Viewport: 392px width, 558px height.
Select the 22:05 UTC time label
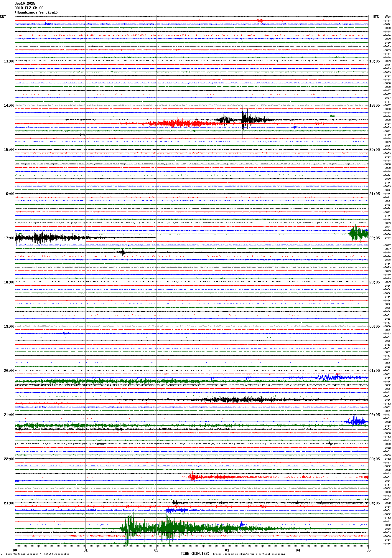click(374, 238)
